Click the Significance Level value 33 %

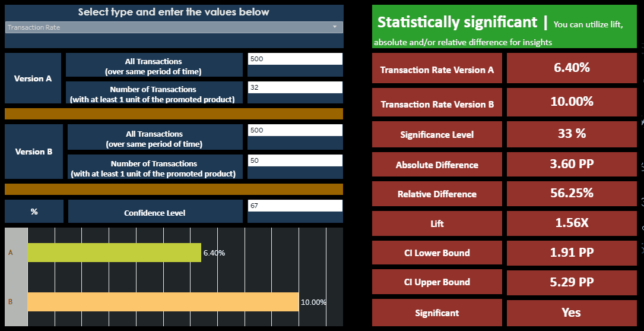[x=572, y=134]
